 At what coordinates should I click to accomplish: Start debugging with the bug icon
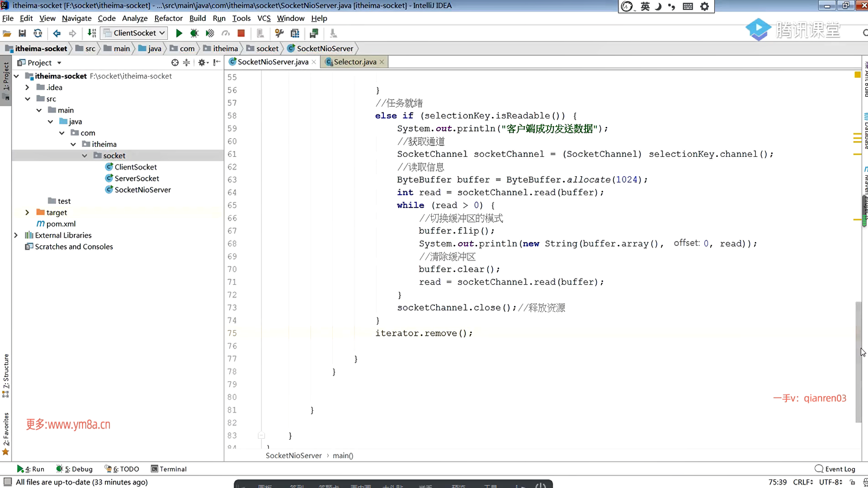[194, 33]
